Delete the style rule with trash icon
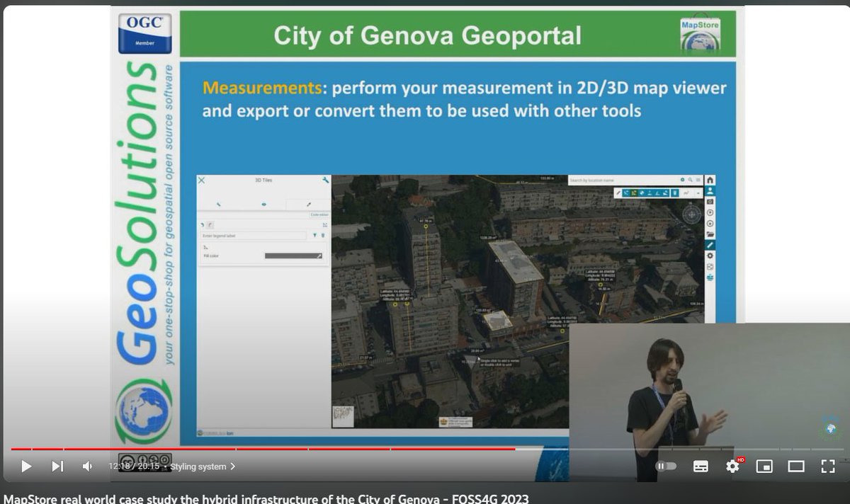Screen dimensions: 850x504 coord(323,235)
